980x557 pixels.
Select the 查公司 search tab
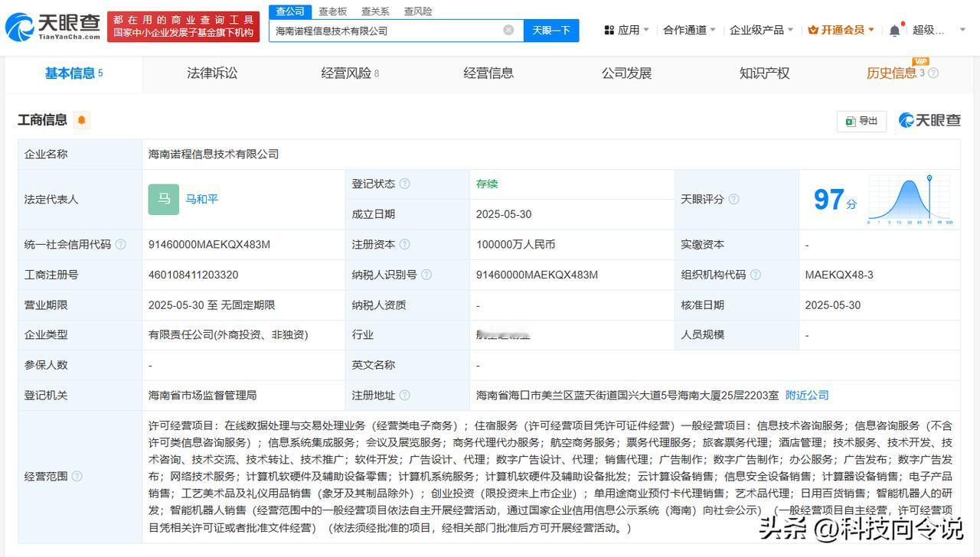290,11
